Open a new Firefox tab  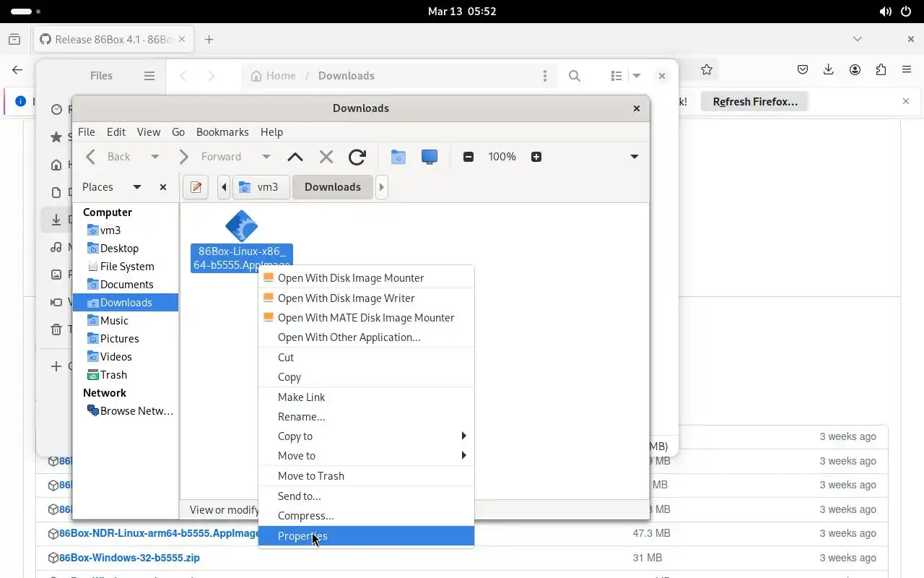tap(209, 39)
